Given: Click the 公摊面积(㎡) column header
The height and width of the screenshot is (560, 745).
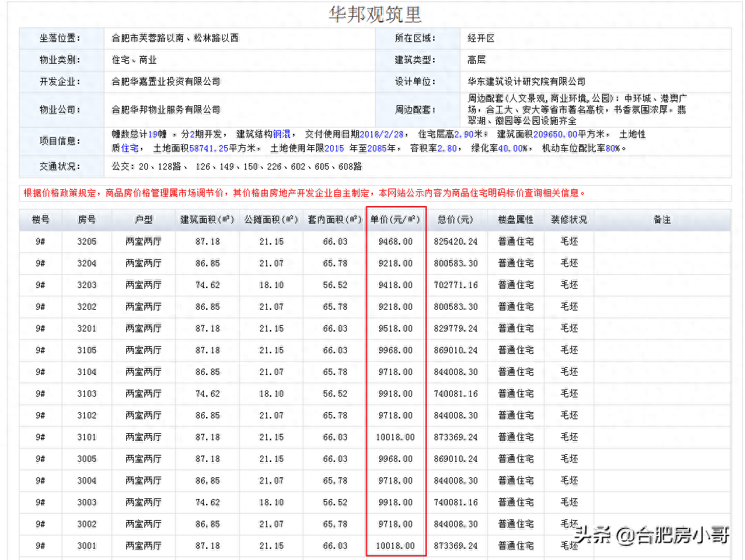Looking at the screenshot, I should tap(271, 219).
